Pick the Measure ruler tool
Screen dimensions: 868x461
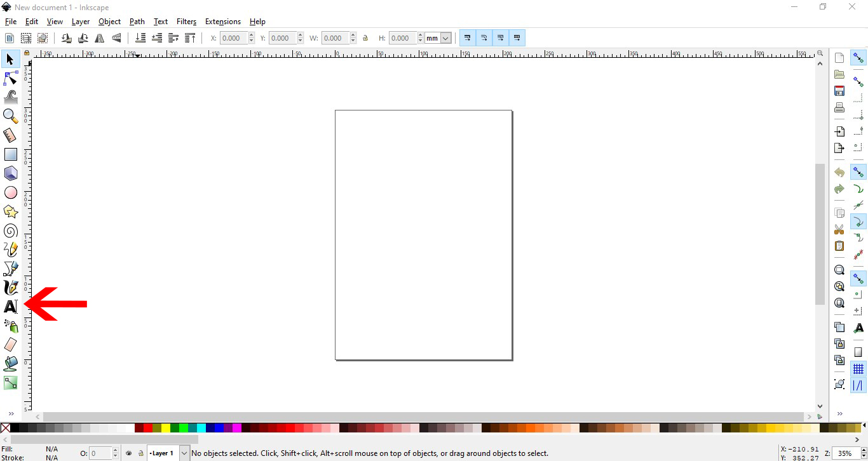pos(10,135)
